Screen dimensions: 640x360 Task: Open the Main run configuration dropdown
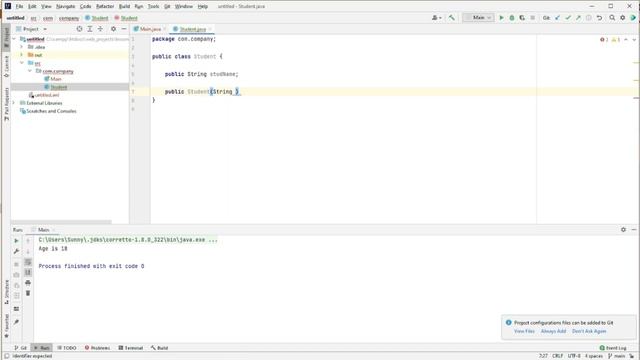point(478,18)
